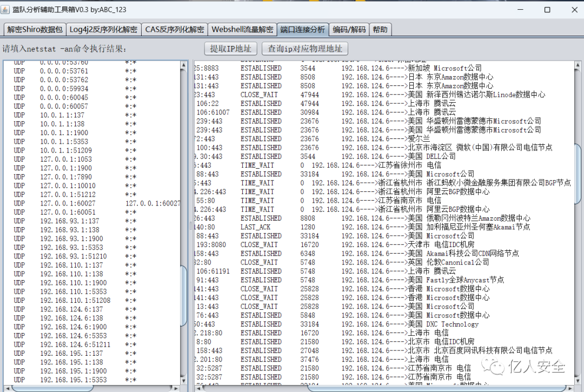Image resolution: width=584 pixels, height=392 pixels.
Task: Click the UDP row 0.0.0.0:53761
Action: (75, 71)
